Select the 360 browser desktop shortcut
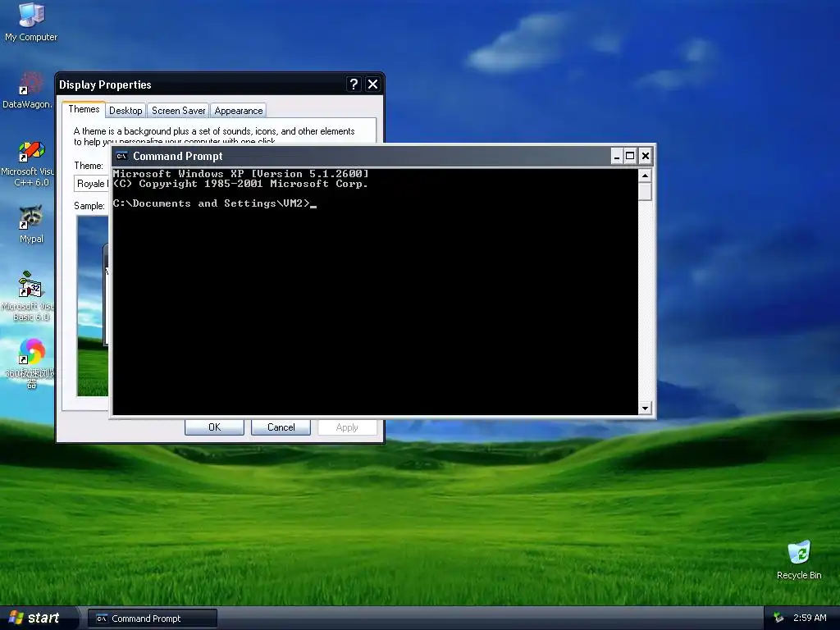This screenshot has height=630, width=840. pos(30,363)
